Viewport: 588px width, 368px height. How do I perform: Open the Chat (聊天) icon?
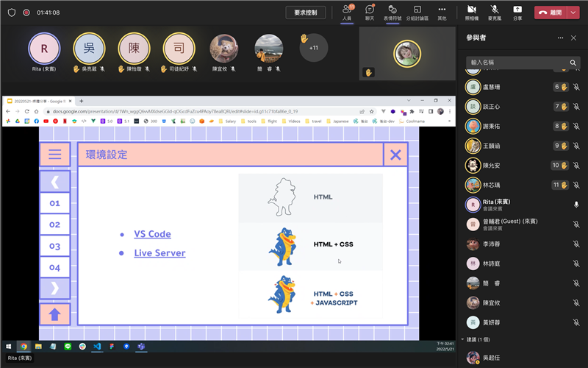tap(370, 12)
